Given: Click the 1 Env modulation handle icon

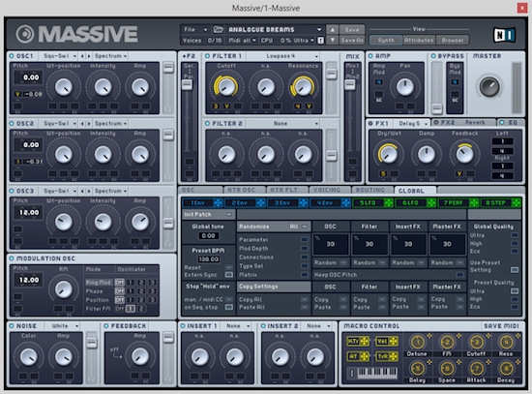Looking at the screenshot, I should pos(218,203).
